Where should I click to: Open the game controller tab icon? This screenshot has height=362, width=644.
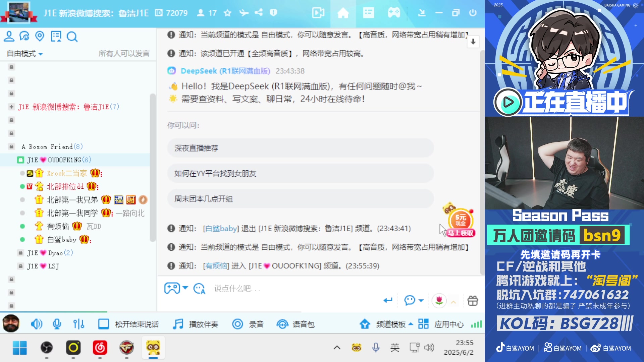[x=394, y=13]
